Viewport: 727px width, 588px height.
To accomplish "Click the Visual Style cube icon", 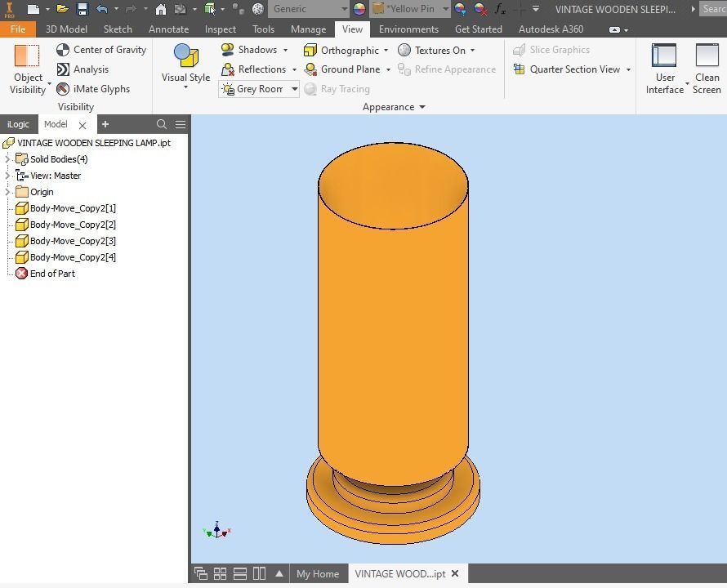I will click(186, 56).
